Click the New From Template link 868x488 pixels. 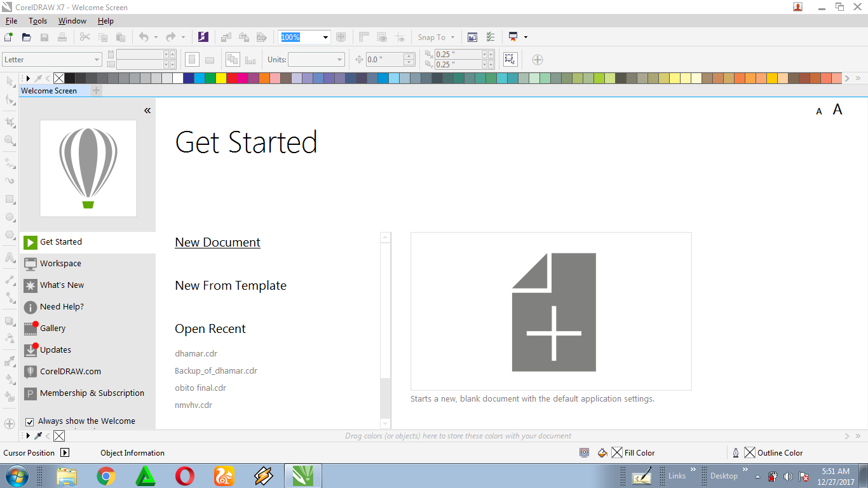coord(231,286)
